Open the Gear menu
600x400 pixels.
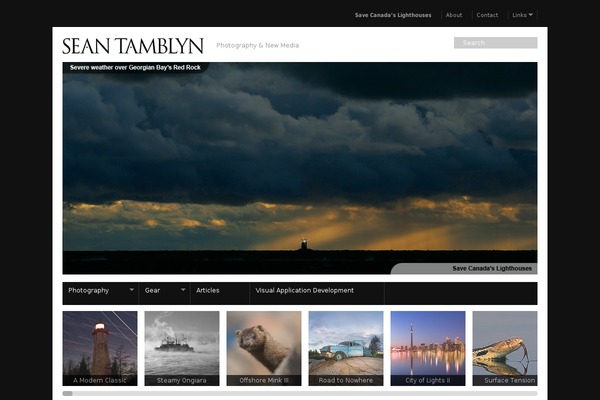click(152, 290)
